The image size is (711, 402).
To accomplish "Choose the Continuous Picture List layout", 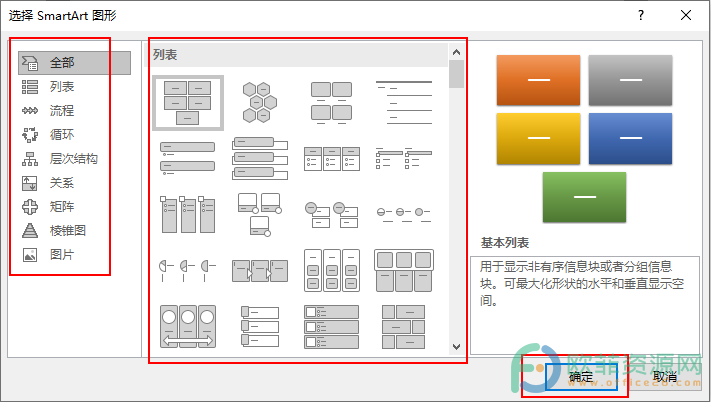I will click(187, 326).
